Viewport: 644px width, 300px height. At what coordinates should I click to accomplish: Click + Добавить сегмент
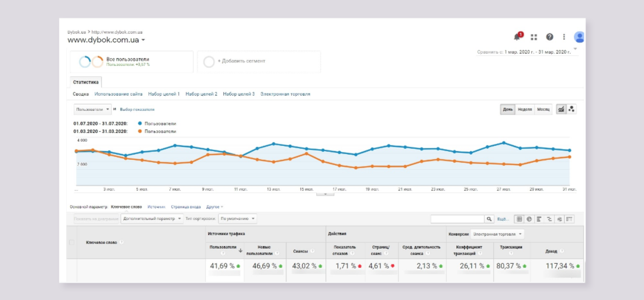coord(241,61)
